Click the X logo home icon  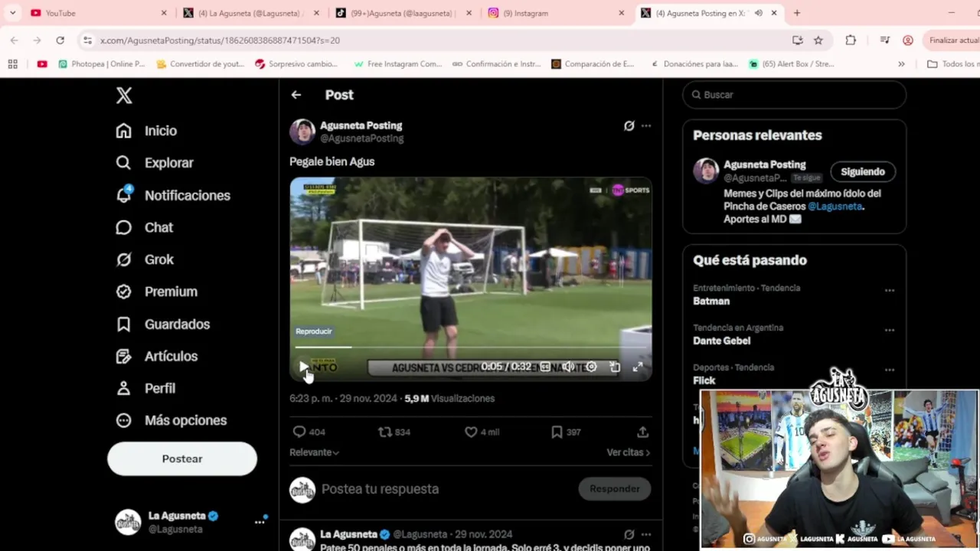point(124,95)
